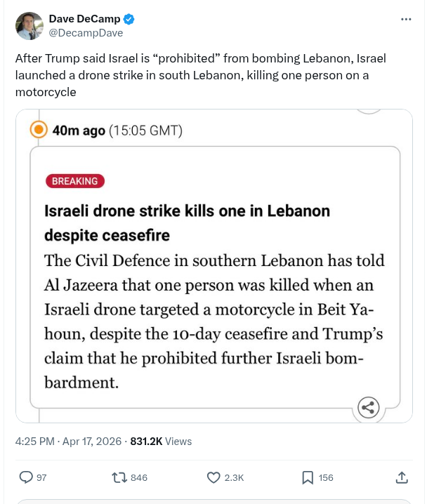Image resolution: width=427 pixels, height=504 pixels.
Task: Like the post with the heart icon
Action: point(214,477)
